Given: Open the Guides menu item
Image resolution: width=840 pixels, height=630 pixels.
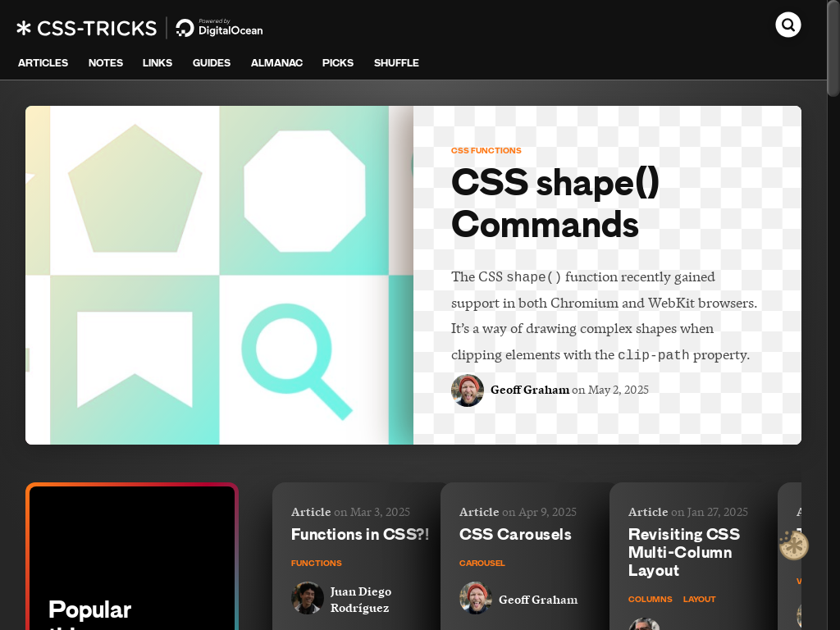Looking at the screenshot, I should 212,62.
